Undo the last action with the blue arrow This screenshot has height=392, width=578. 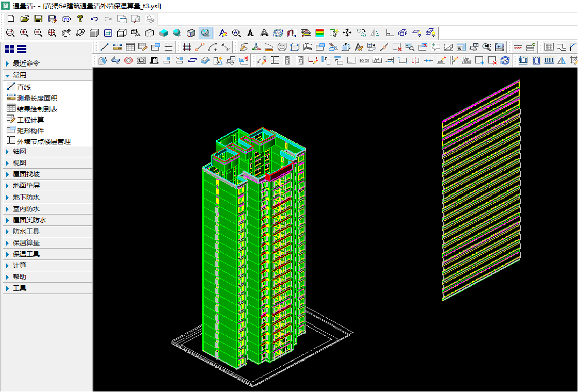[x=94, y=19]
